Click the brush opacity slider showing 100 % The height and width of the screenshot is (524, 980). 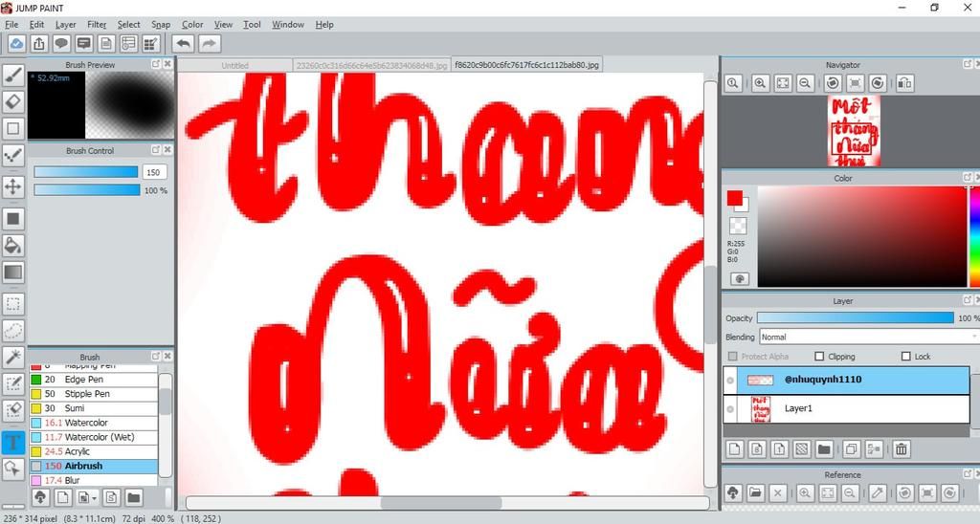coord(86,190)
